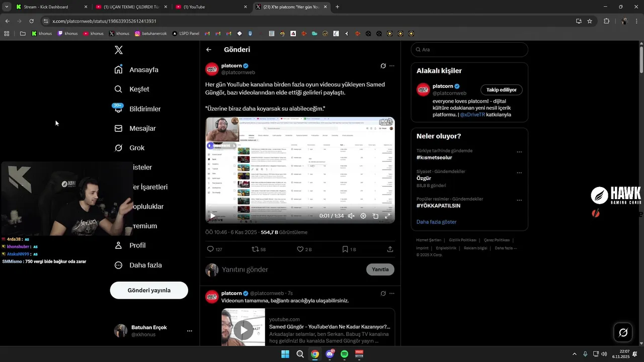The image size is (644, 362).
Task: Open Spotify from the taskbar
Action: coord(344,354)
